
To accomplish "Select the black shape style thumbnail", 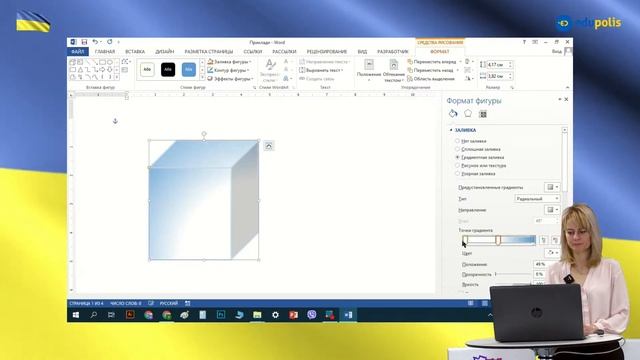I will click(168, 70).
